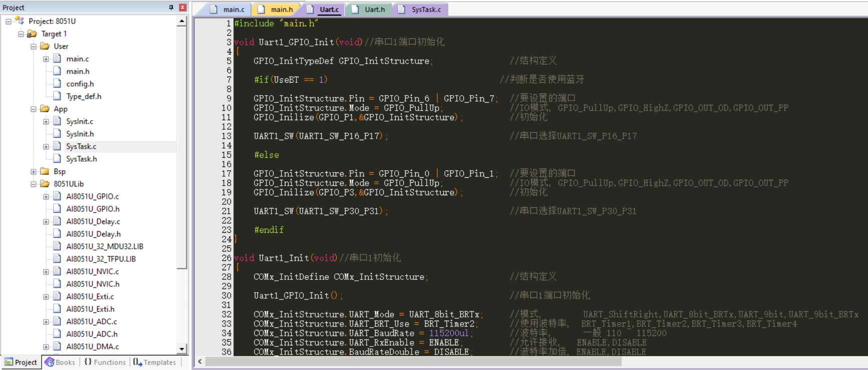Select SysInit.c file name in project tree
This screenshot has height=370, width=868.
point(80,121)
